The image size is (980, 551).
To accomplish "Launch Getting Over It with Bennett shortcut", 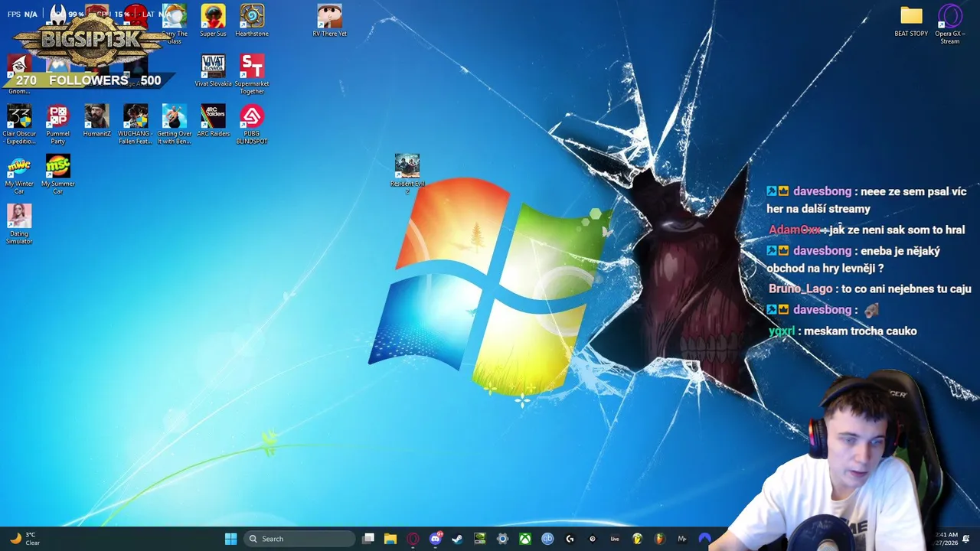I will coord(175,124).
